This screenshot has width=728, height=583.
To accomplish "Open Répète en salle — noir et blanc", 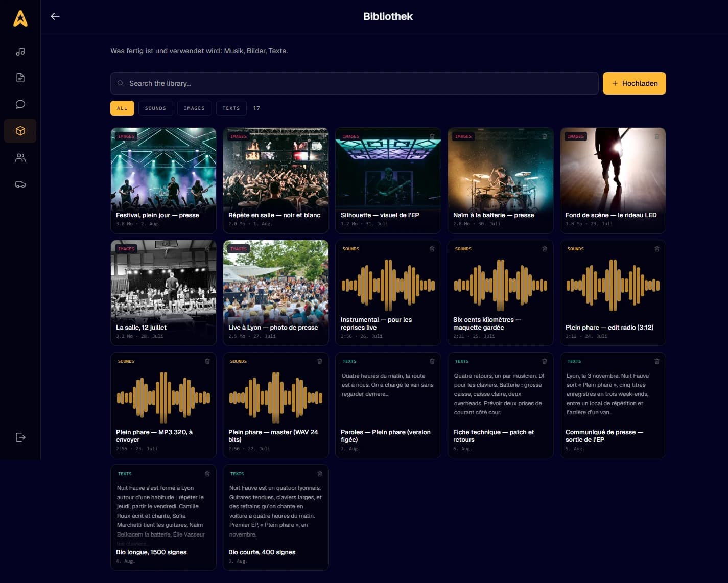I will pos(276,180).
